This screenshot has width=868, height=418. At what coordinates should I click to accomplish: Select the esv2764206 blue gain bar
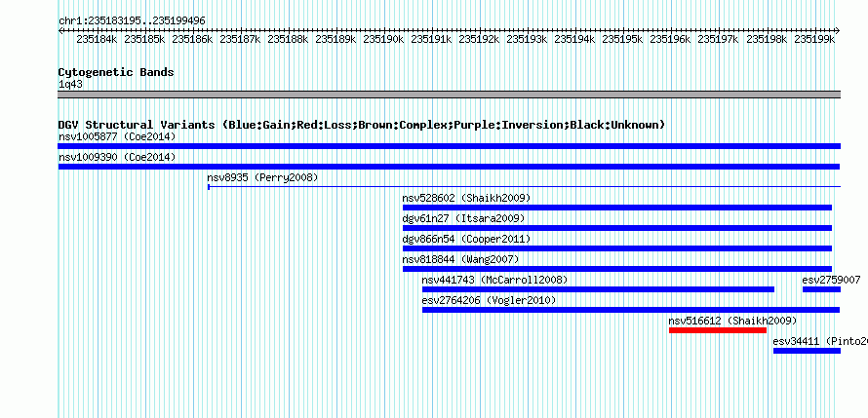tap(631, 310)
